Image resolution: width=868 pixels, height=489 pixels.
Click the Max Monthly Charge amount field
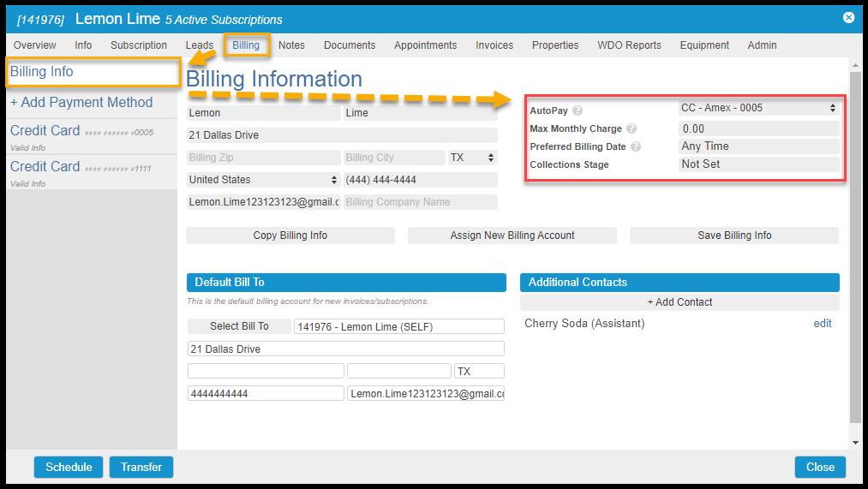(757, 128)
